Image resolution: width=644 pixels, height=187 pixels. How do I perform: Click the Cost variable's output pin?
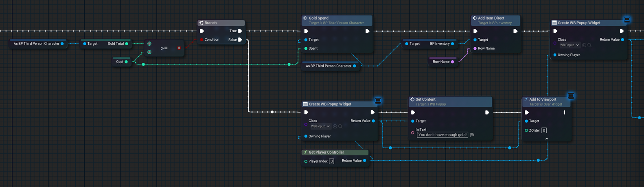(x=126, y=62)
